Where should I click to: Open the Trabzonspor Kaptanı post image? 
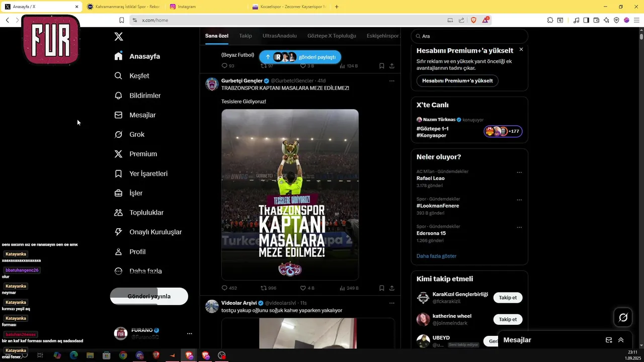(x=290, y=195)
